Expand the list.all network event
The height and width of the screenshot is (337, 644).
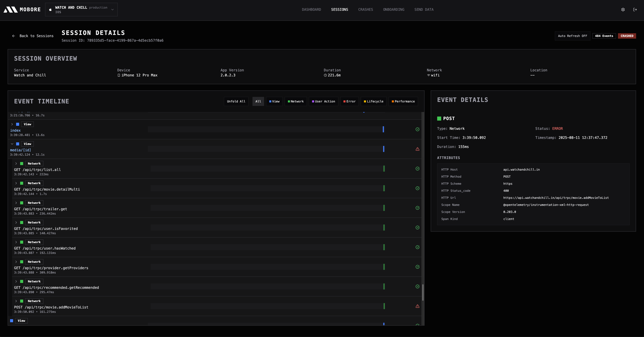point(16,164)
